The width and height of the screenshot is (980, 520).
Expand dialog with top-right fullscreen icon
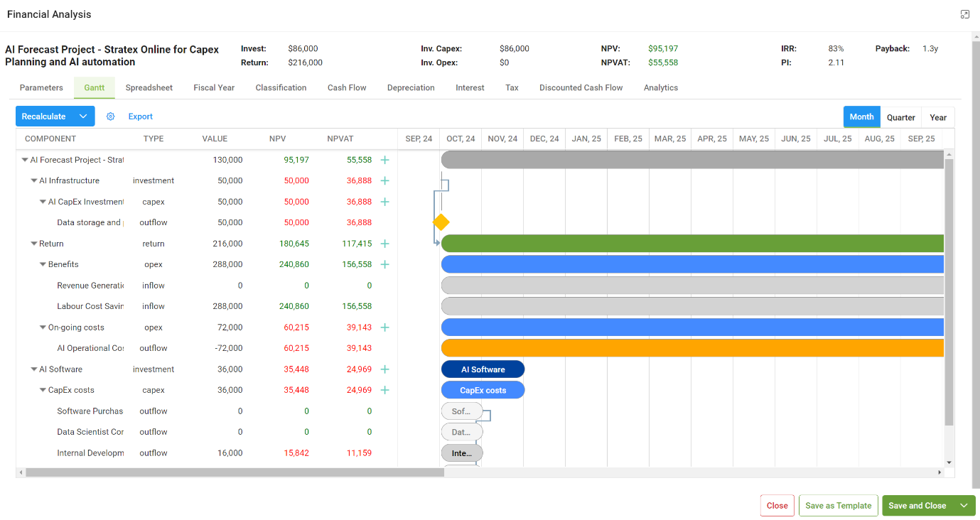964,14
